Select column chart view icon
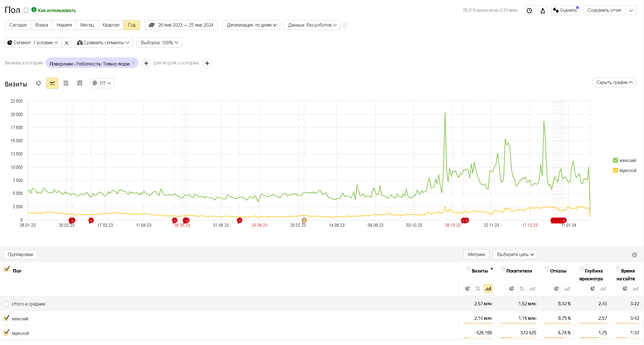Viewport: 644px width, 345px height. (x=80, y=83)
